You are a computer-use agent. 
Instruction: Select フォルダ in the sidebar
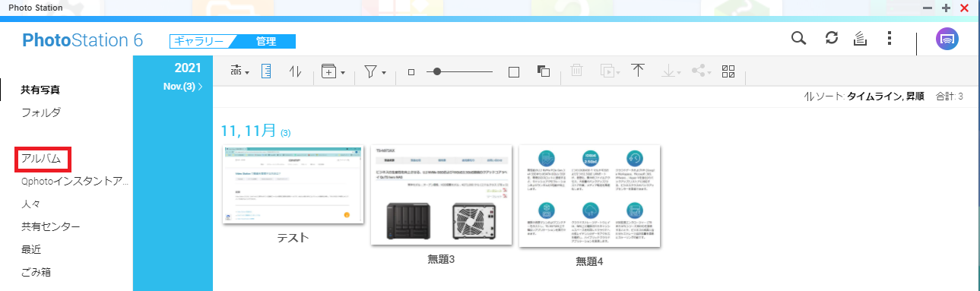41,112
